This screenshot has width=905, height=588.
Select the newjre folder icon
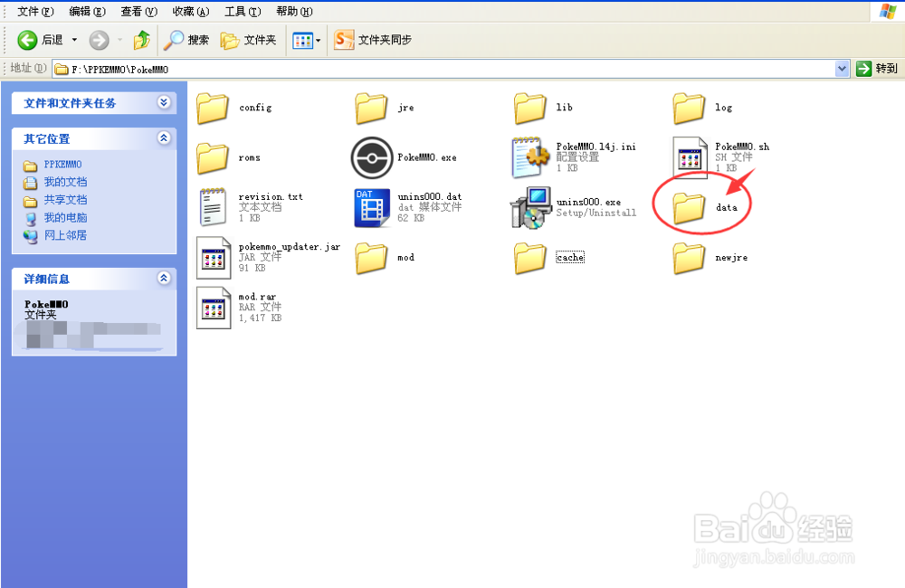689,258
